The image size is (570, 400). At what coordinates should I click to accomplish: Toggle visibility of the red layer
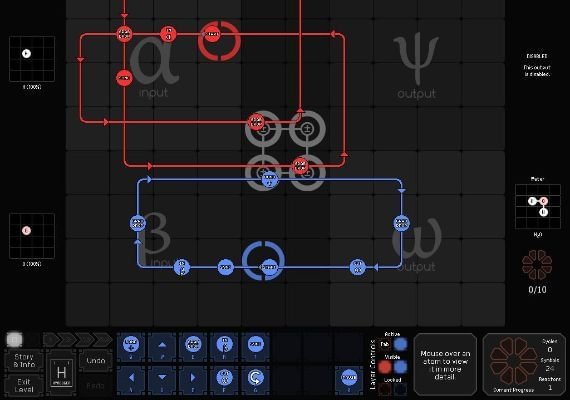pos(385,367)
